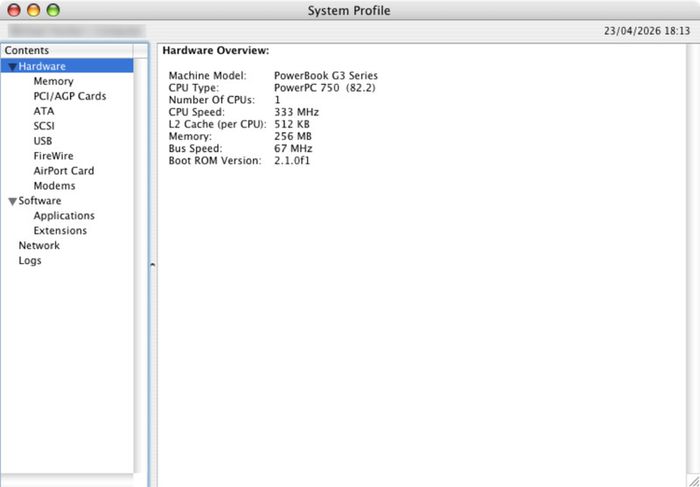
Task: Click the PowerPC 750 (82.2) value
Action: 325,88
